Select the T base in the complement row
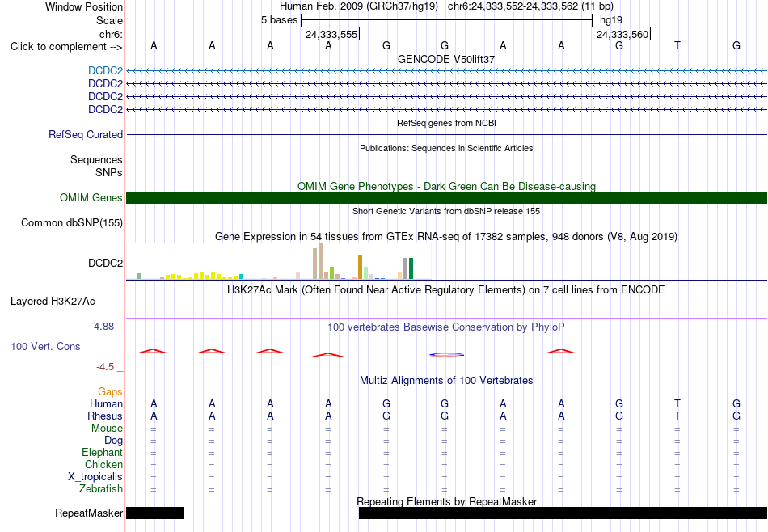Screen dimensions: 768x532 pos(677,45)
